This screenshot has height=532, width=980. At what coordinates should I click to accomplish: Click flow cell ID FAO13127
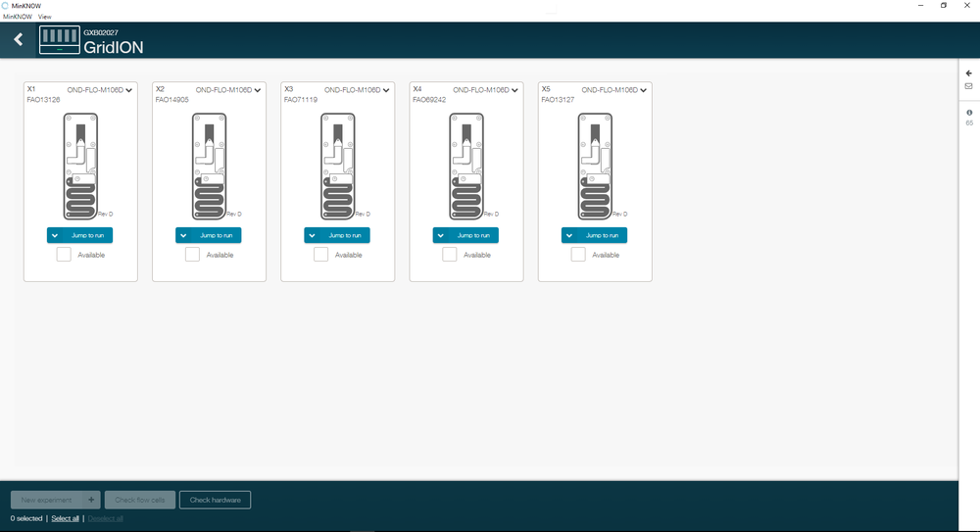pos(558,100)
